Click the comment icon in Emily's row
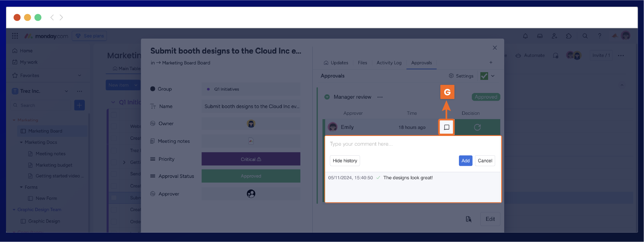The height and width of the screenshot is (242, 644). (446, 127)
